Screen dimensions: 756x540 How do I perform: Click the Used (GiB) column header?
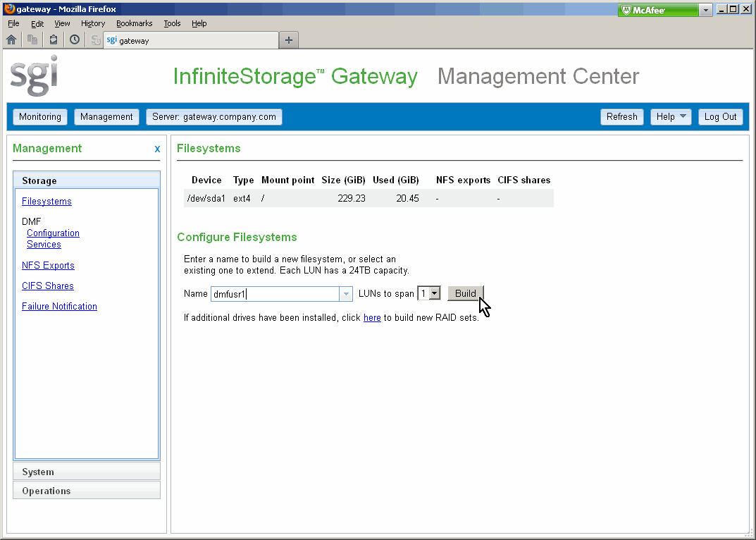click(396, 180)
